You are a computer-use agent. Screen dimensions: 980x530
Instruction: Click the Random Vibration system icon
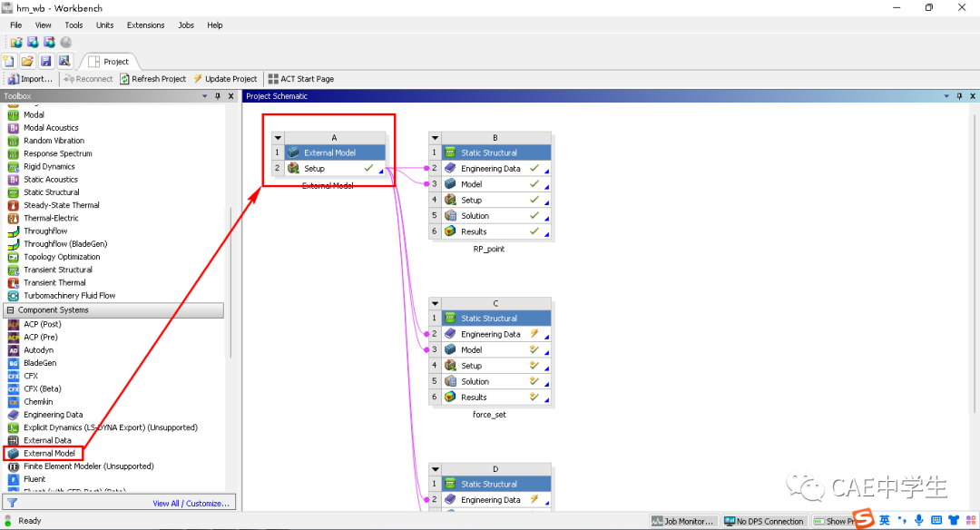tap(13, 141)
